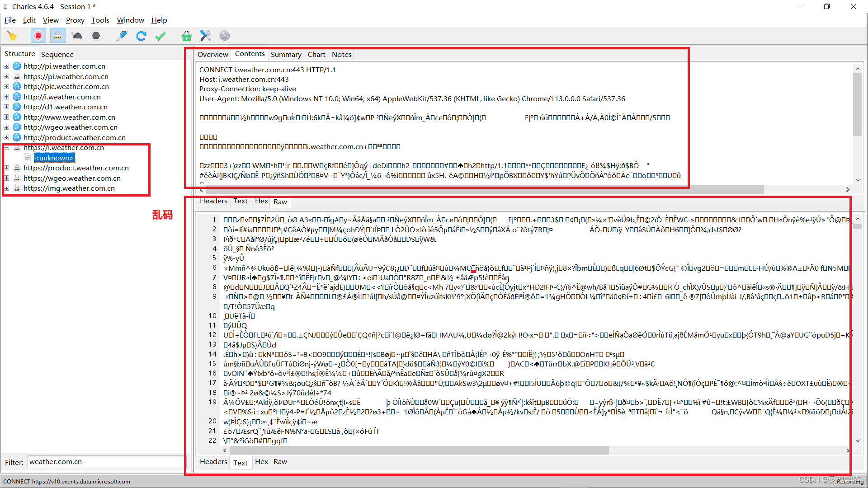868x488 pixels.
Task: Expand http://pi.weather.com.cn tree node
Action: [6, 66]
